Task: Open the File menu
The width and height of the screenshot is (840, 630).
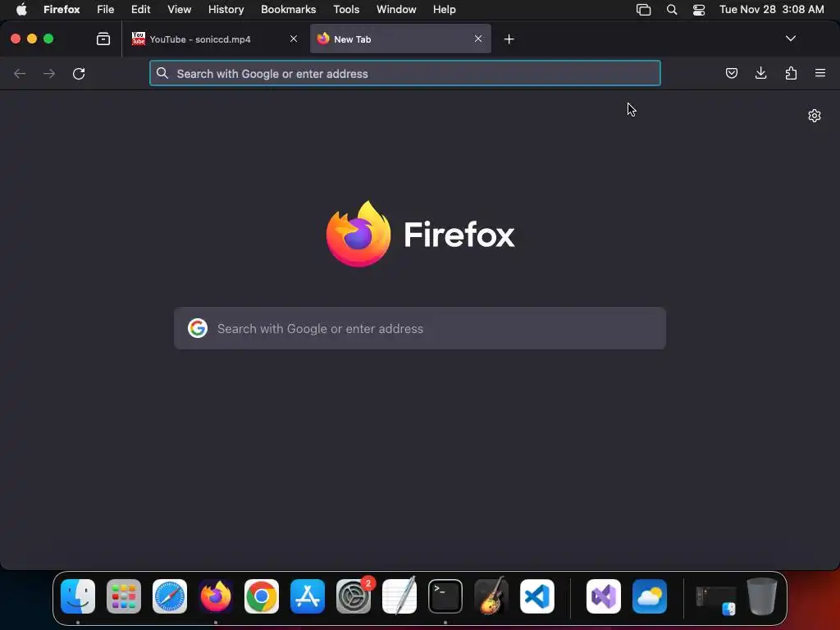Action: pyautogui.click(x=106, y=10)
